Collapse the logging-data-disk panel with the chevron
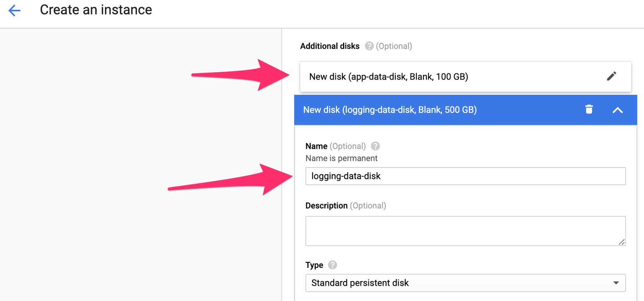Image resolution: width=644 pixels, height=301 pixels. click(x=617, y=110)
